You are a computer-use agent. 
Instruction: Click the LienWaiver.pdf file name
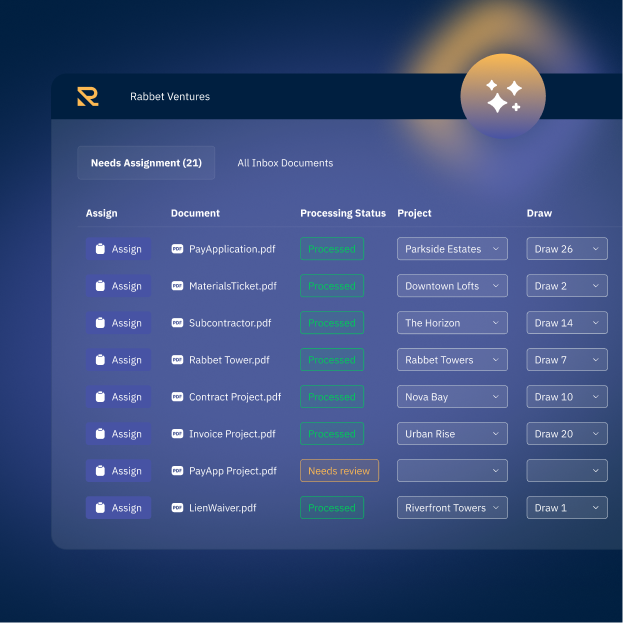[222, 508]
